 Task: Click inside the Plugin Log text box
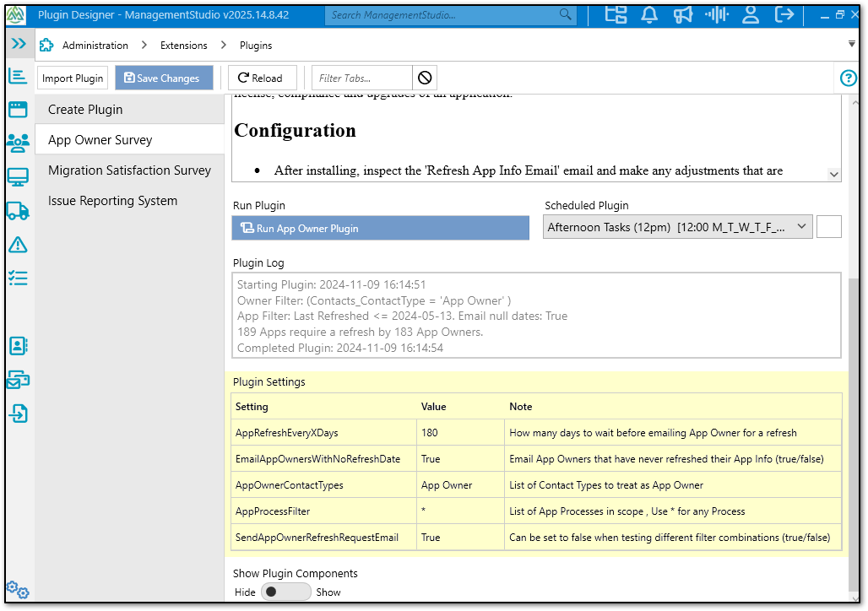click(x=536, y=316)
